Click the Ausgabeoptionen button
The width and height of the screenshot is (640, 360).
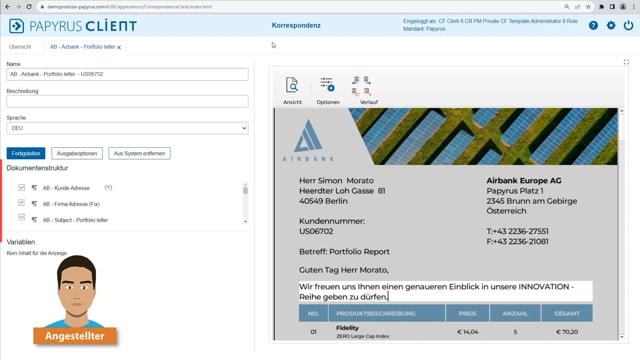(x=77, y=153)
